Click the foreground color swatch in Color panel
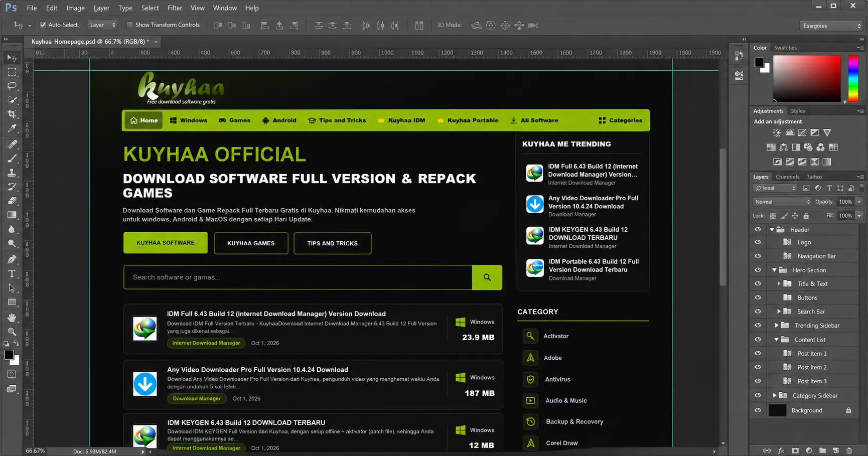Image resolution: width=868 pixels, height=456 pixels. tap(759, 63)
